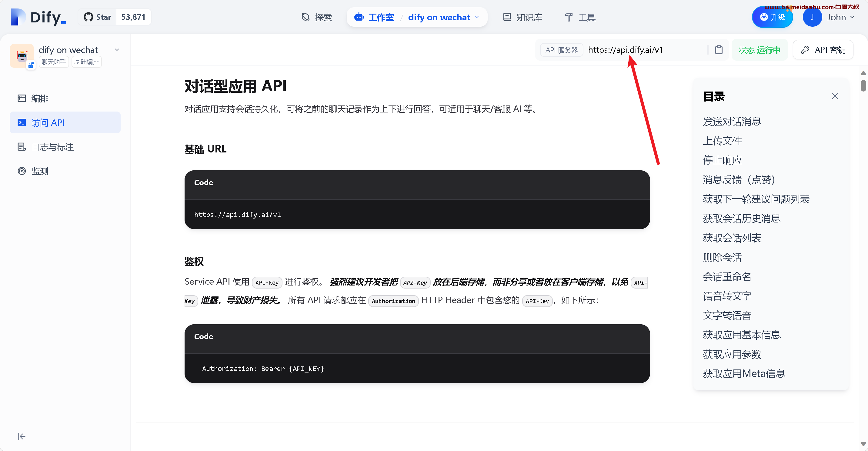Screen dimensions: 868x451
Task: Click the key icon in API 密钥
Action: [x=805, y=50]
